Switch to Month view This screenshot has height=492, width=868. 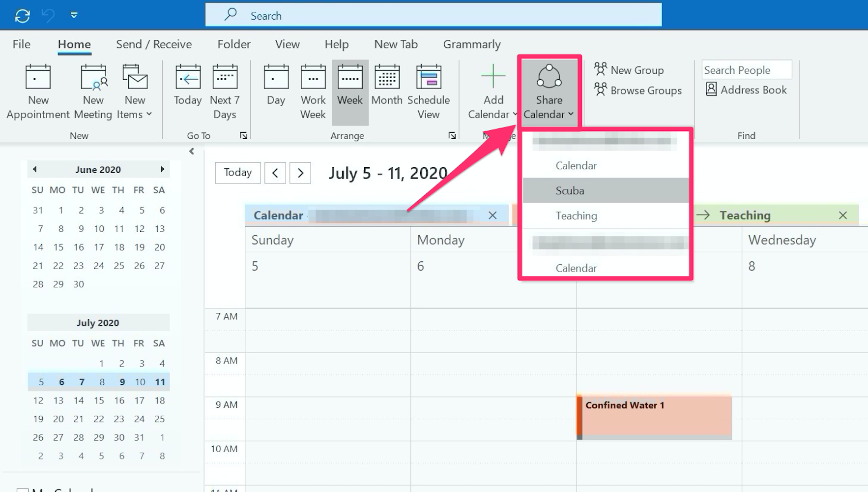[387, 86]
